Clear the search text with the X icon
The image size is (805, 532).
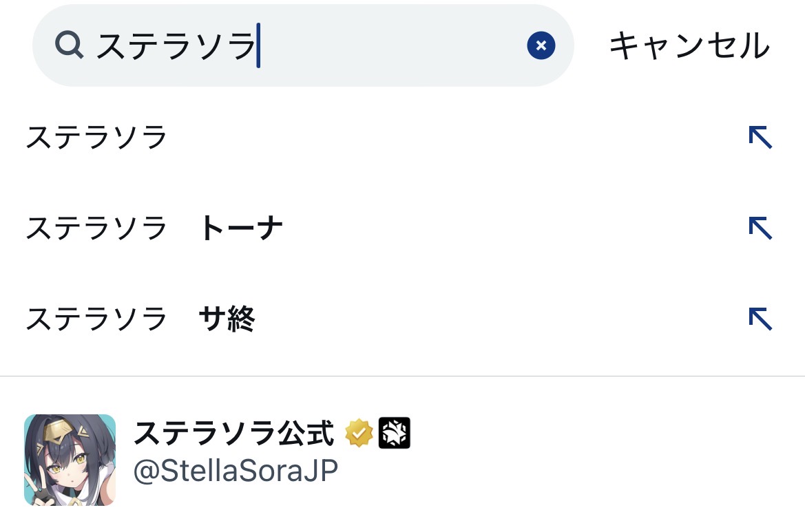pyautogui.click(x=541, y=45)
